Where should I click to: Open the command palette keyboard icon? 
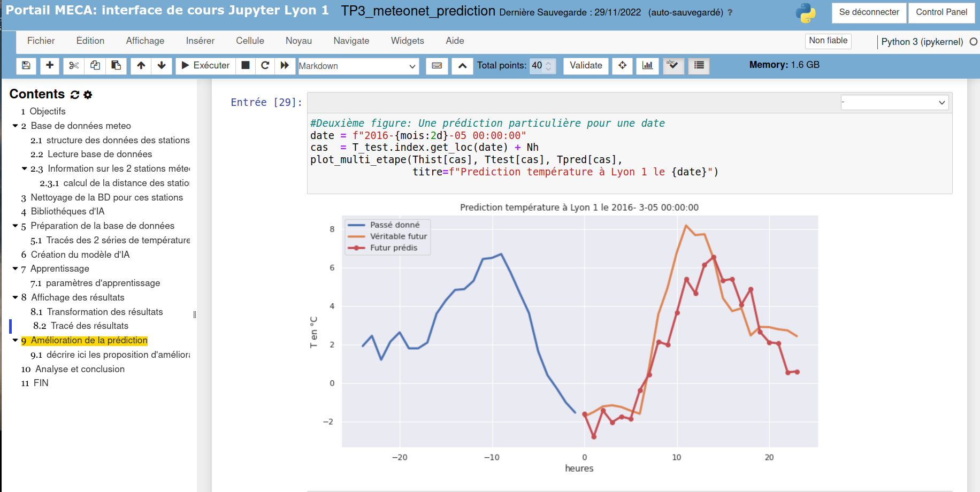click(437, 65)
